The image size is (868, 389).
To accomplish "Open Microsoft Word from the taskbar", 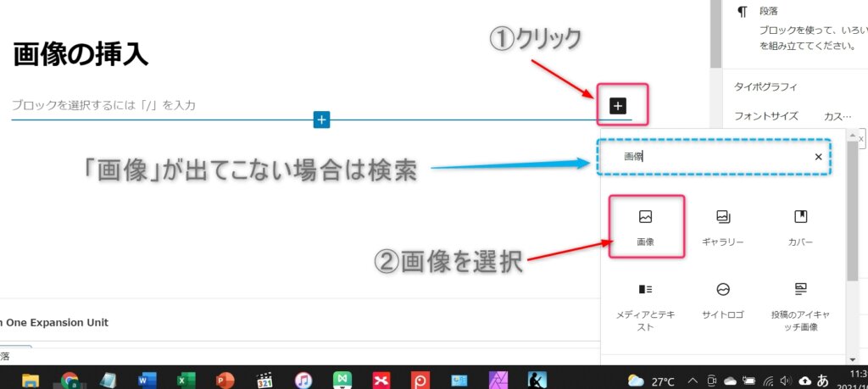I will pyautogui.click(x=147, y=381).
